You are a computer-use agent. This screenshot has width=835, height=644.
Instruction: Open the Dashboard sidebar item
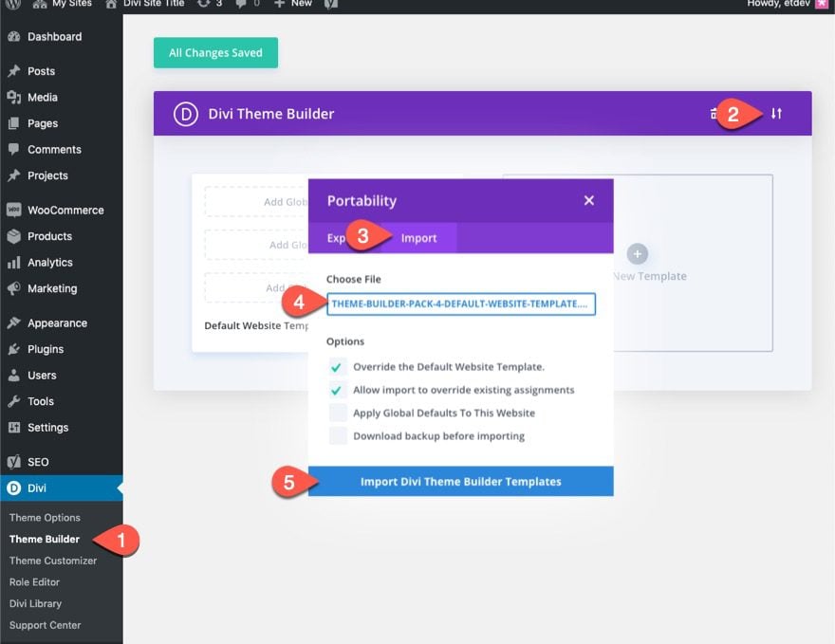pyautogui.click(x=54, y=37)
